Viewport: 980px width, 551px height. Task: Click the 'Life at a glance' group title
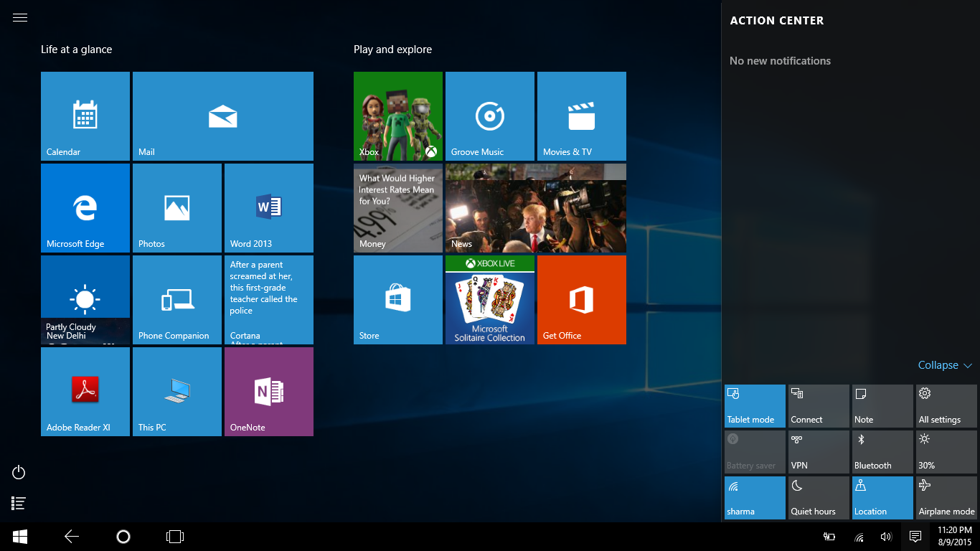[x=76, y=50]
